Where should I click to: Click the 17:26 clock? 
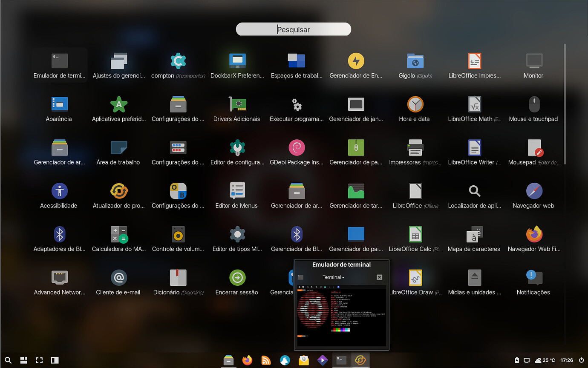pyautogui.click(x=567, y=360)
